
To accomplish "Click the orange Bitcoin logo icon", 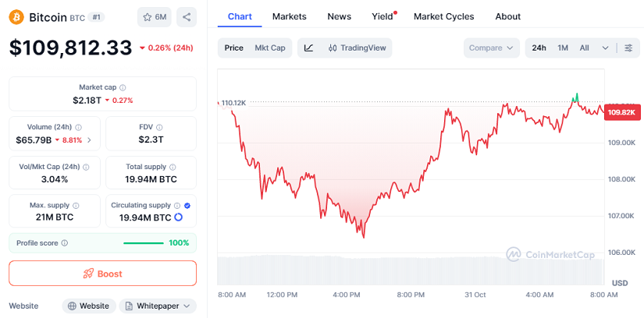I will pyautogui.click(x=17, y=17).
